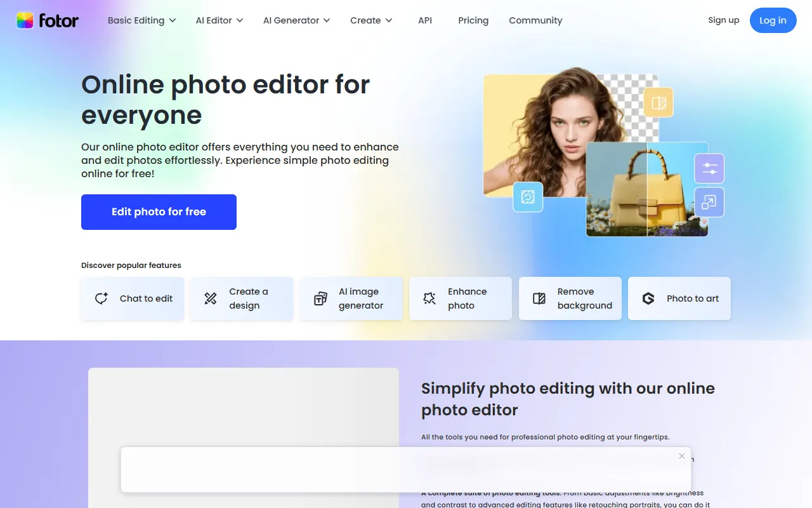The width and height of the screenshot is (812, 508).
Task: Click the Remove background icon
Action: pyautogui.click(x=539, y=298)
